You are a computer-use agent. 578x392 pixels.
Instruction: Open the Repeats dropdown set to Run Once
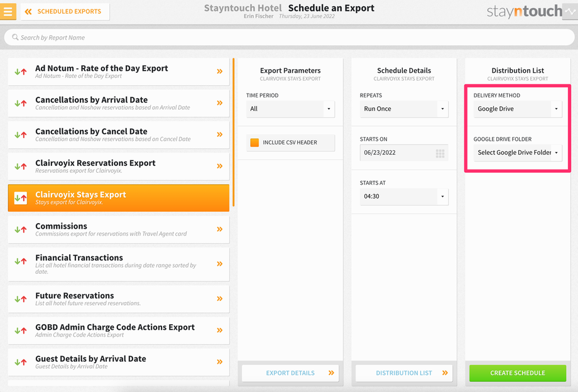click(x=404, y=109)
